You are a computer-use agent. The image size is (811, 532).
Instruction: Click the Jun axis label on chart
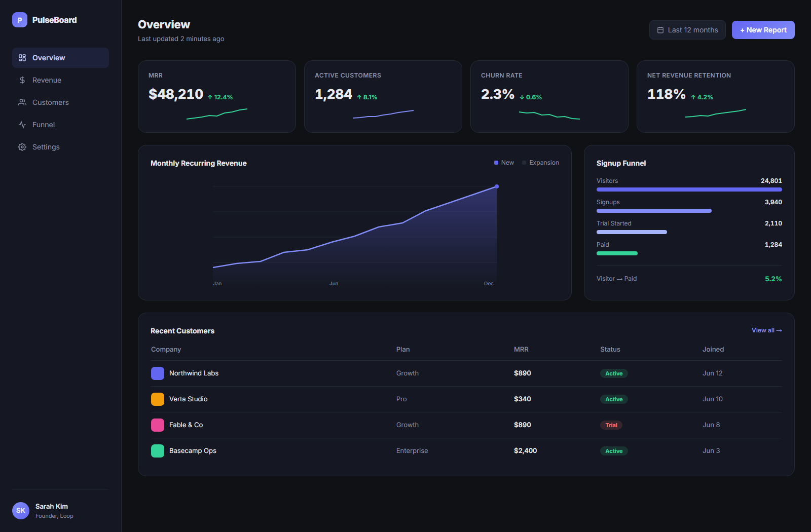tap(334, 284)
